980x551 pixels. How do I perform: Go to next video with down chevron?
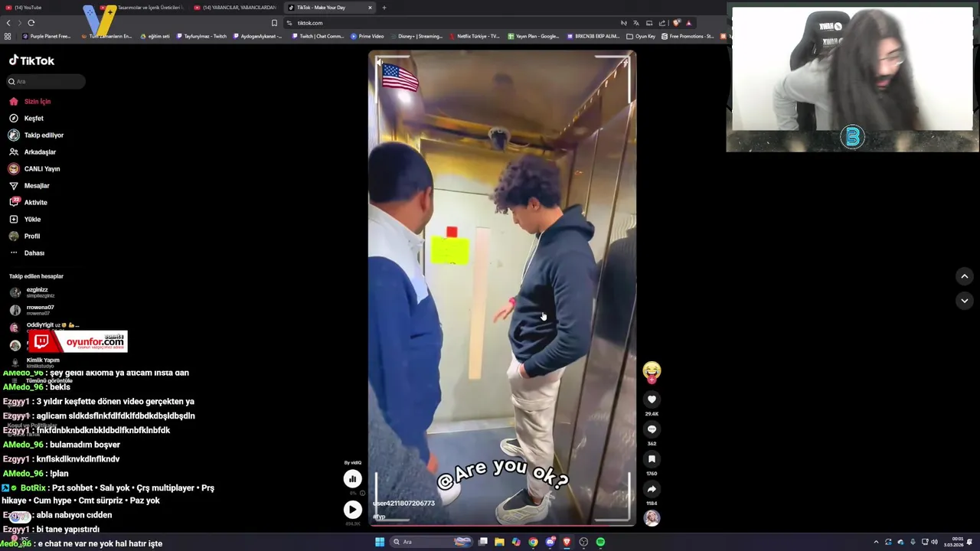coord(965,301)
